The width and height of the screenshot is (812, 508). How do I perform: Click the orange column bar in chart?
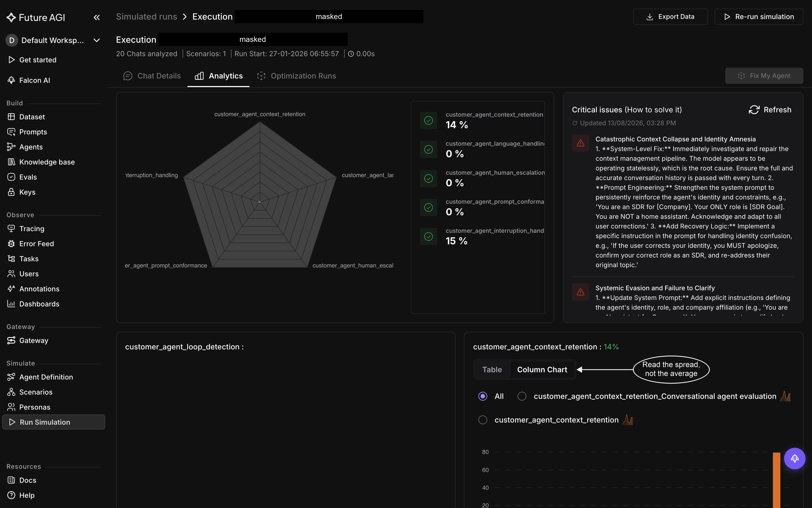(x=776, y=480)
